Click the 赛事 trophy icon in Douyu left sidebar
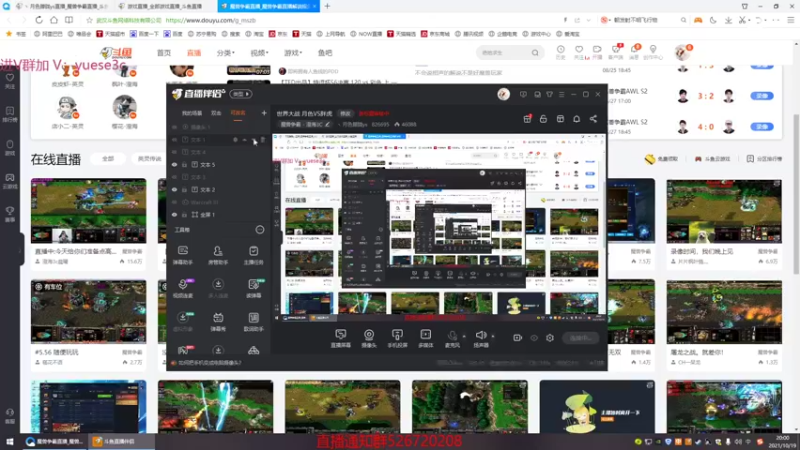This screenshot has width=800, height=450. pyautogui.click(x=10, y=214)
